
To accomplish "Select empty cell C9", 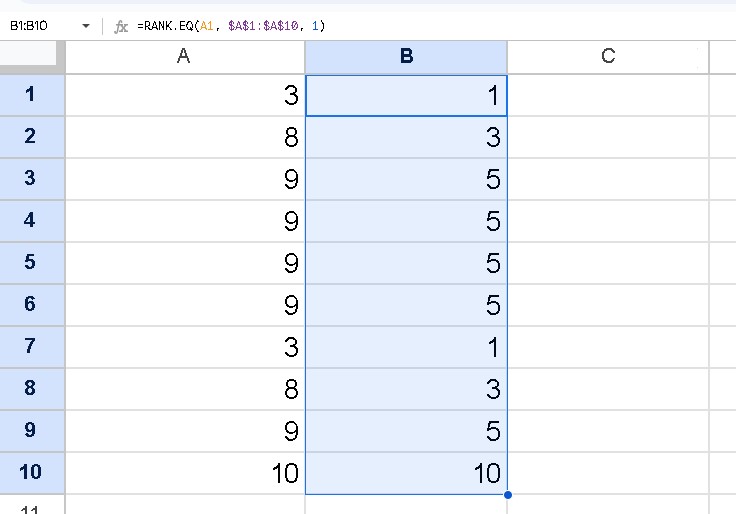I will tap(607, 431).
